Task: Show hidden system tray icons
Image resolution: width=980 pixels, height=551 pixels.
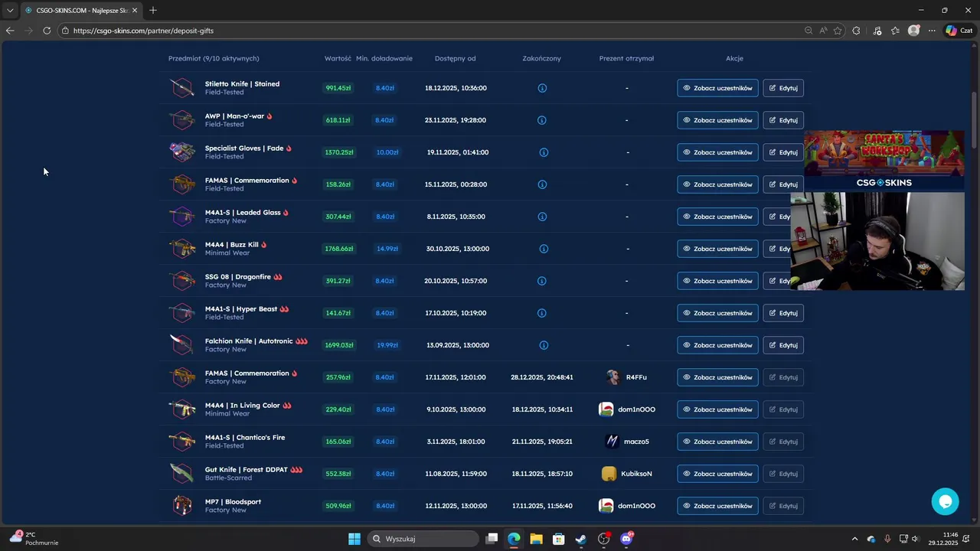Action: coord(855,539)
